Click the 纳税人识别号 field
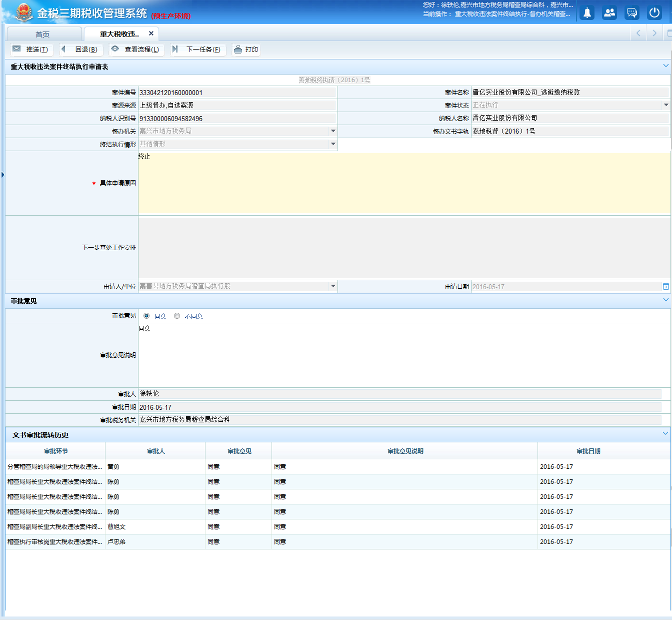 click(237, 119)
